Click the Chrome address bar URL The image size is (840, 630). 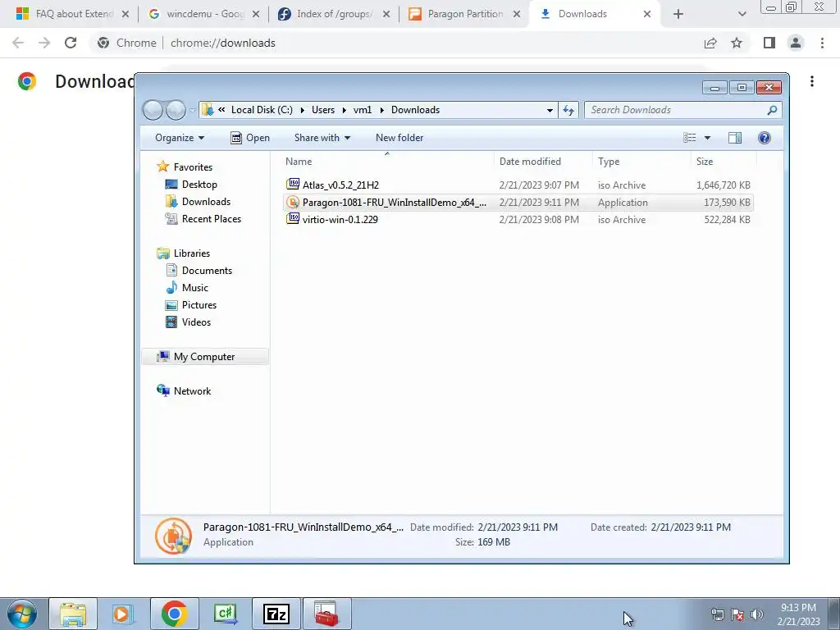pyautogui.click(x=223, y=43)
